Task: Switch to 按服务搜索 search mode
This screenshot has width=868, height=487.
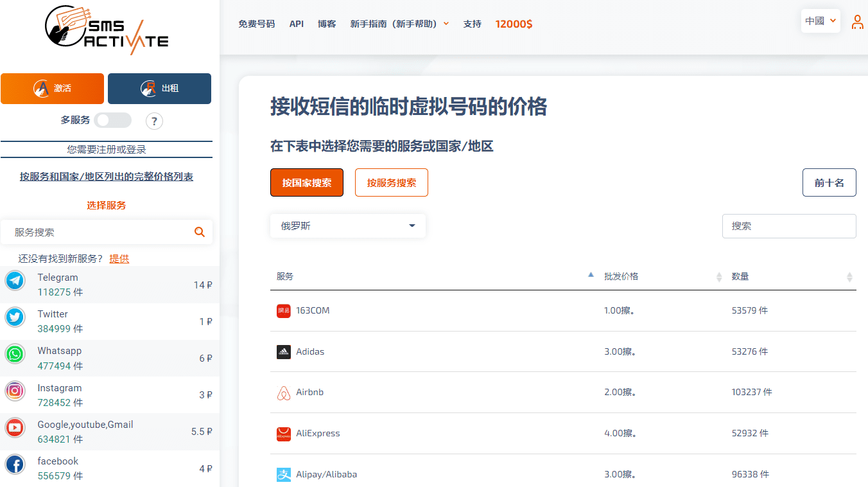Action: (x=391, y=183)
